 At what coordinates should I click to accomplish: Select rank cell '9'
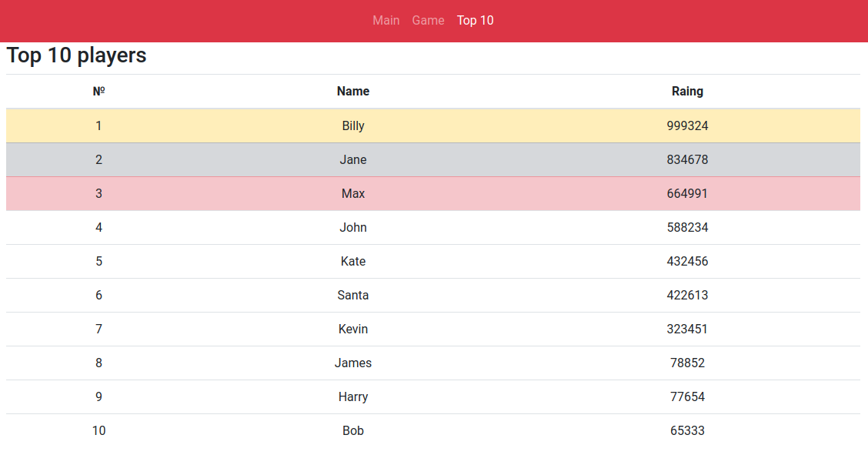click(98, 396)
